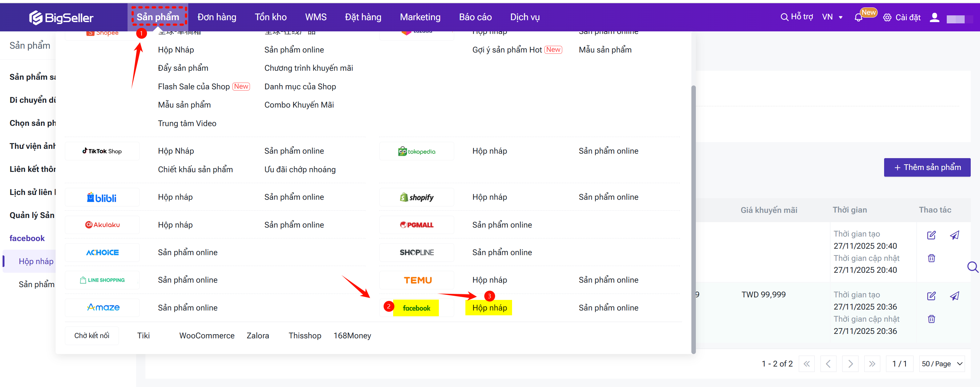Open the user profile icon
Image resolution: width=980 pixels, height=387 pixels.
(x=934, y=18)
